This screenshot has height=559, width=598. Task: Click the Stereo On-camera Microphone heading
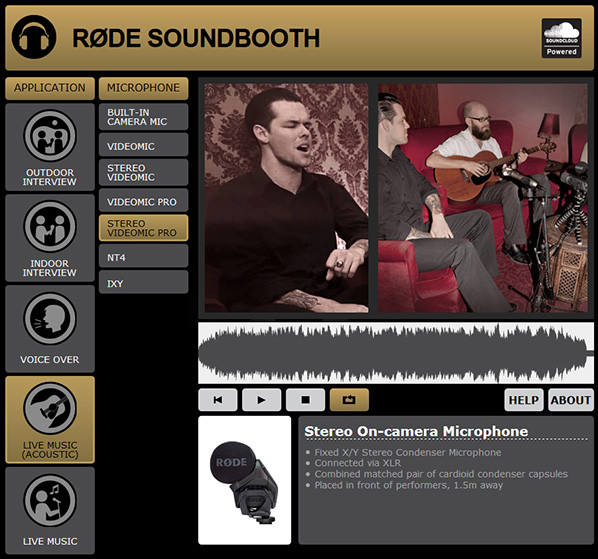pyautogui.click(x=416, y=431)
